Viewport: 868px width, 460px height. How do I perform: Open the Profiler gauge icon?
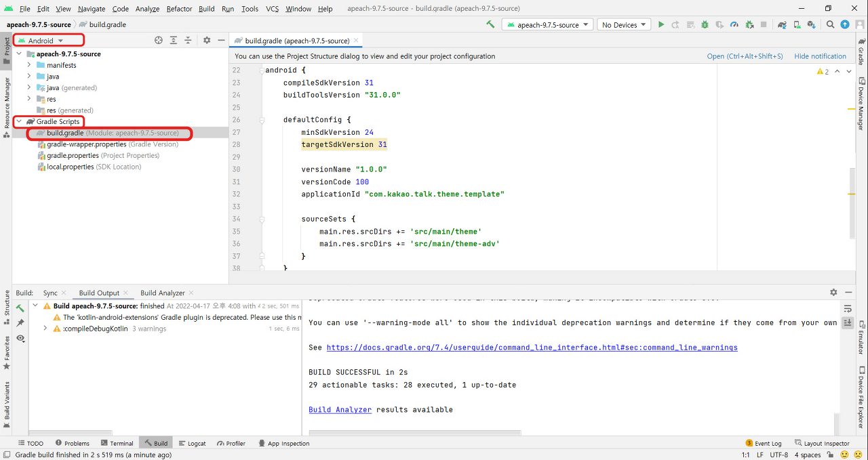[x=734, y=24]
